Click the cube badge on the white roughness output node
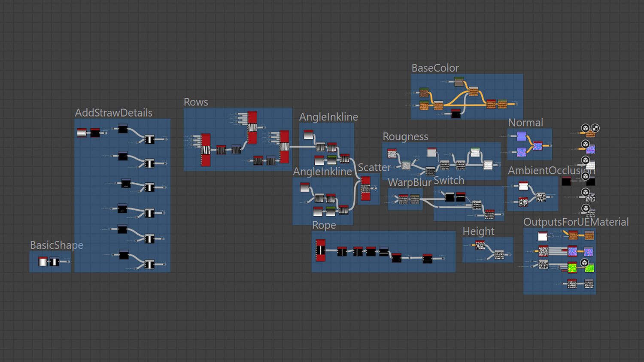Screen dimensions: 644x362 (585, 160)
